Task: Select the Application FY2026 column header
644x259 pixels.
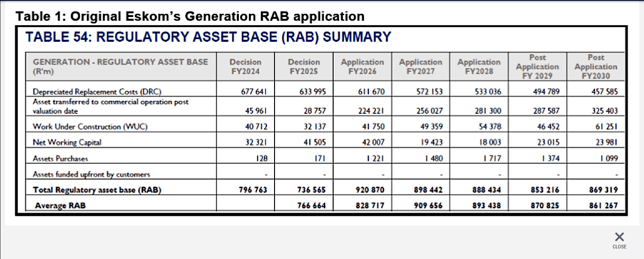Action: 362,67
